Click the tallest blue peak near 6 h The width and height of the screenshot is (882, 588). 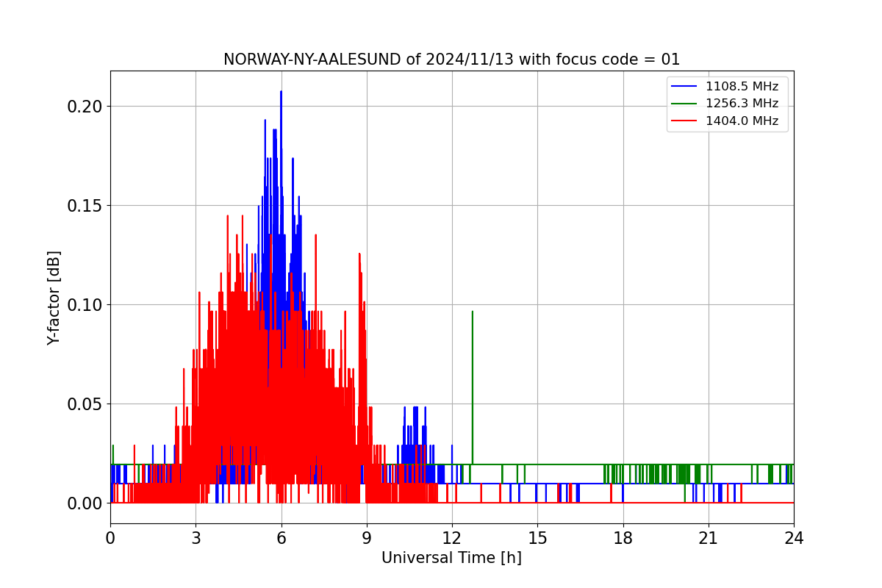pos(281,93)
